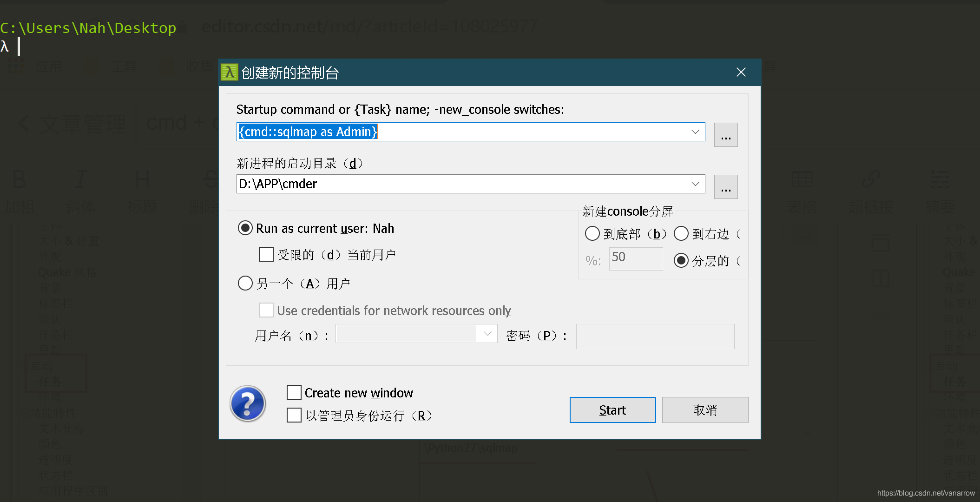
Task: Toggle the restricted current user checkbox
Action: tap(266, 254)
